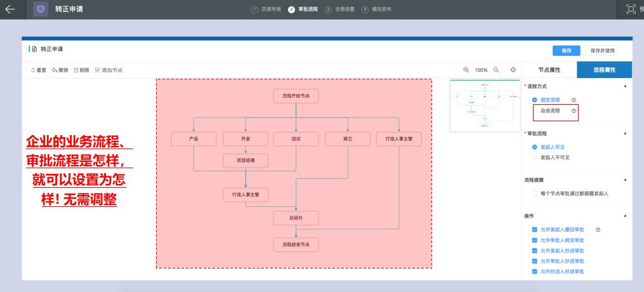Zoom out with the magnifier minus icon
This screenshot has width=644, height=292.
tap(496, 70)
